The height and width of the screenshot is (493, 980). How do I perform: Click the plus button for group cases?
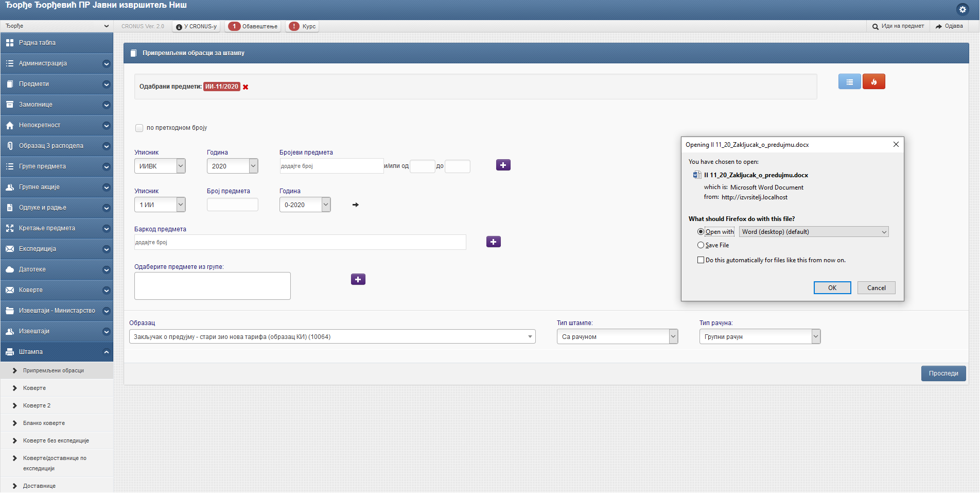358,280
